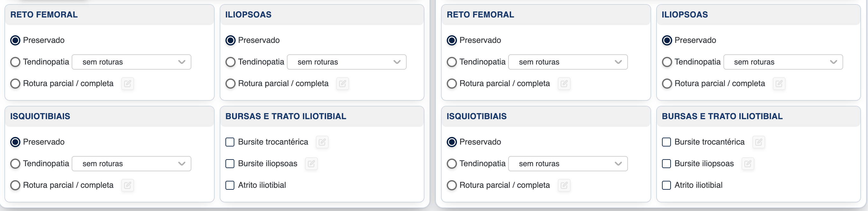The image size is (868, 211).
Task: Enable Bursite trocantérica checkbox in left panel
Action: [230, 142]
